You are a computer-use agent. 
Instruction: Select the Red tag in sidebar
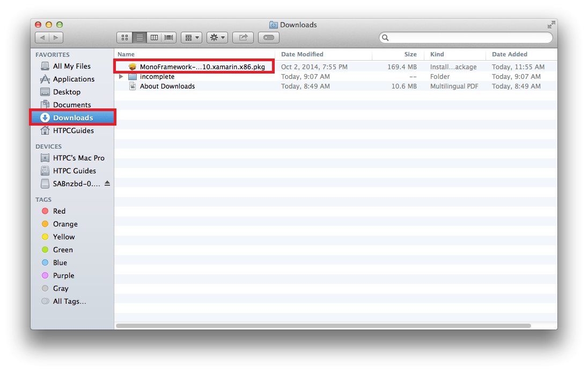(59, 211)
